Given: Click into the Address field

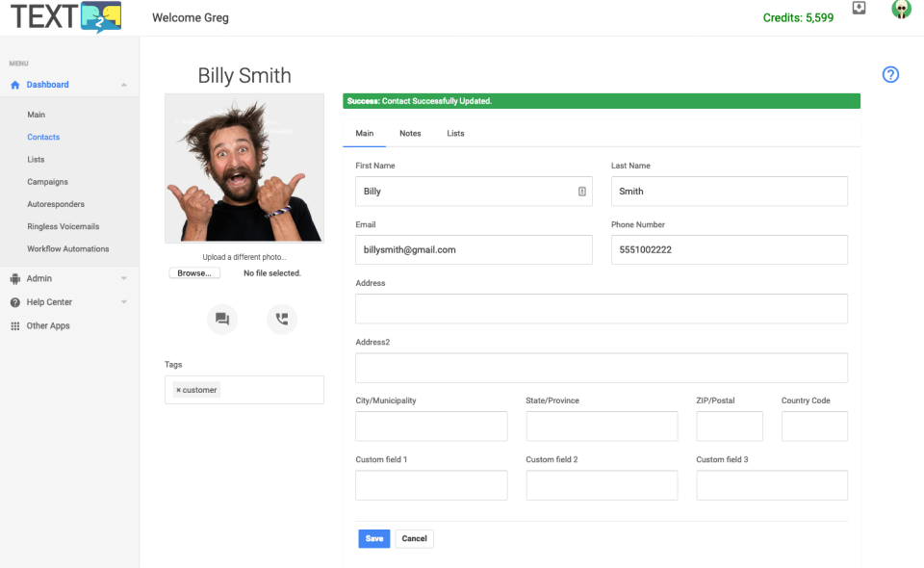Looking at the screenshot, I should 601,309.
